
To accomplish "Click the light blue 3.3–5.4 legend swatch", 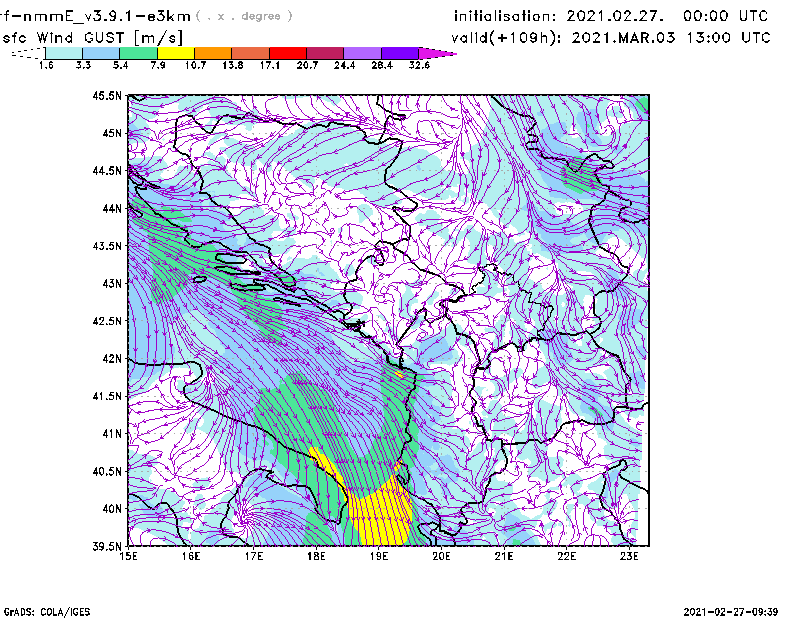I will pos(101,53).
